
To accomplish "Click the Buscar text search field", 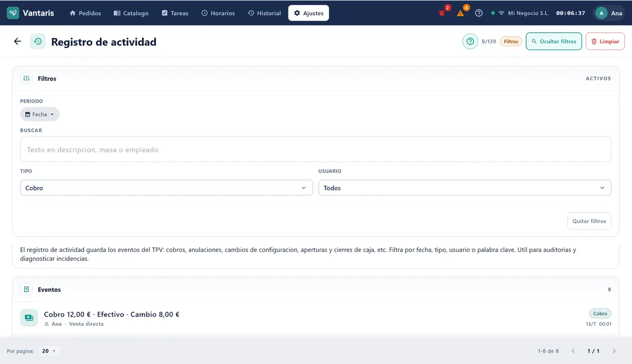I will click(x=315, y=149).
